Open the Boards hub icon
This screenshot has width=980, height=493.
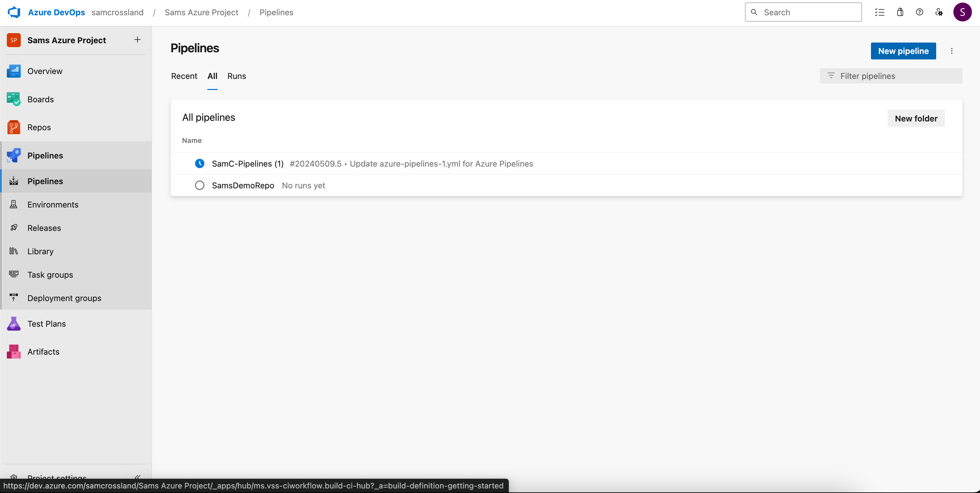tap(14, 99)
